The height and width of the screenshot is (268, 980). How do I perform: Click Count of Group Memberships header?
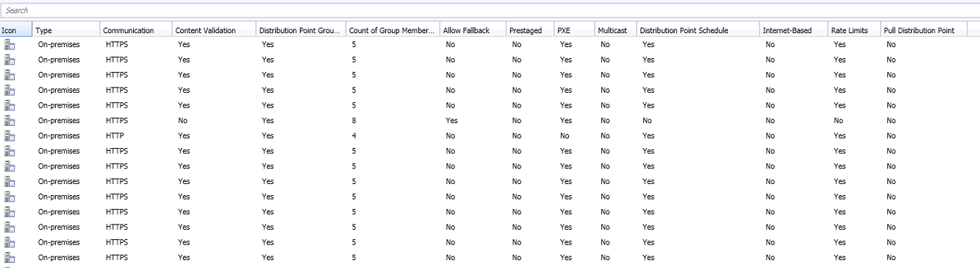tap(392, 30)
